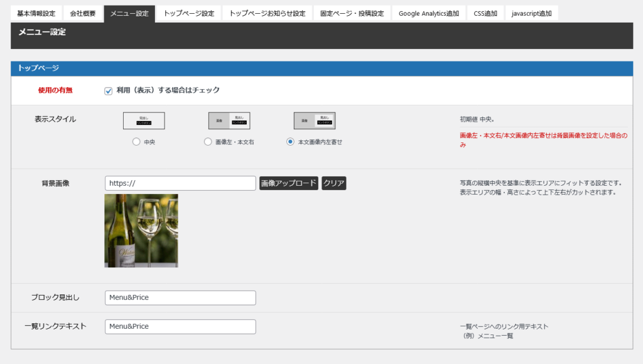
Task: Select the 中央 radio button
Action: click(x=136, y=142)
